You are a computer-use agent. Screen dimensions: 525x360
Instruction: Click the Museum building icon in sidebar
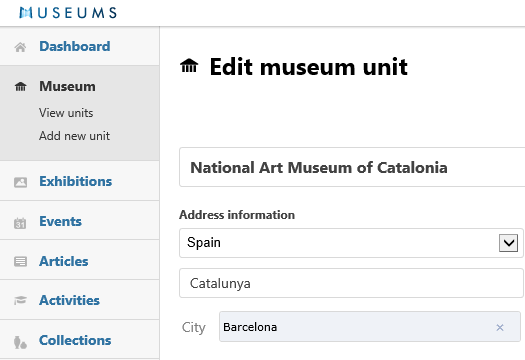[20, 87]
